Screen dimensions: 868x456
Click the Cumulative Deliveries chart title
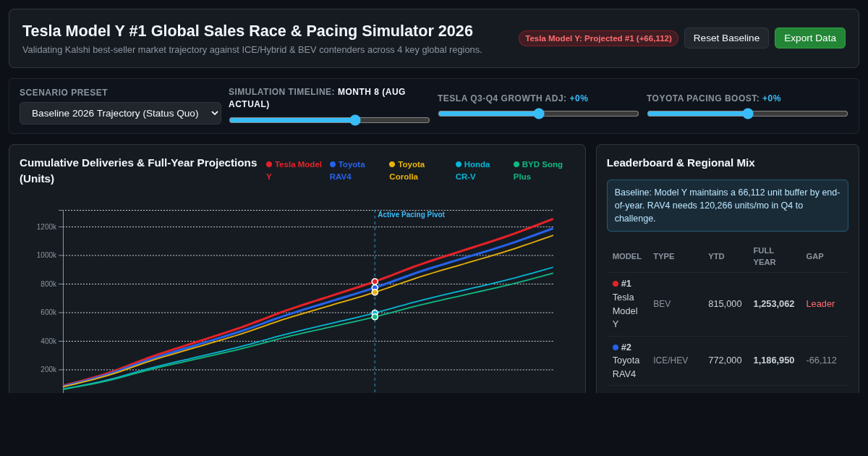[x=138, y=171]
